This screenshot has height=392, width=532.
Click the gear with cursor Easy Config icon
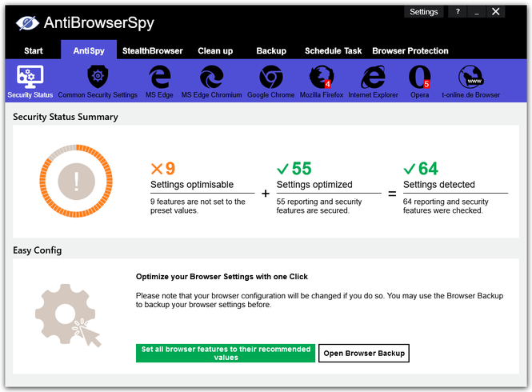point(68,315)
